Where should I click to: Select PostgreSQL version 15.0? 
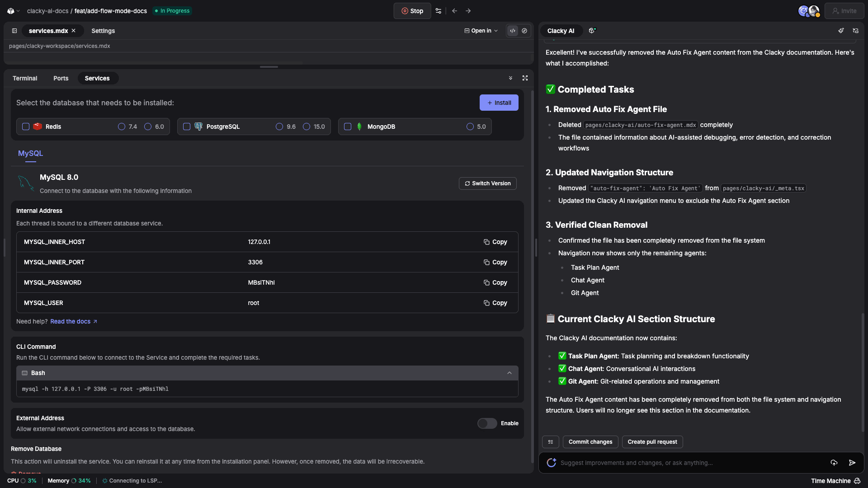(307, 127)
